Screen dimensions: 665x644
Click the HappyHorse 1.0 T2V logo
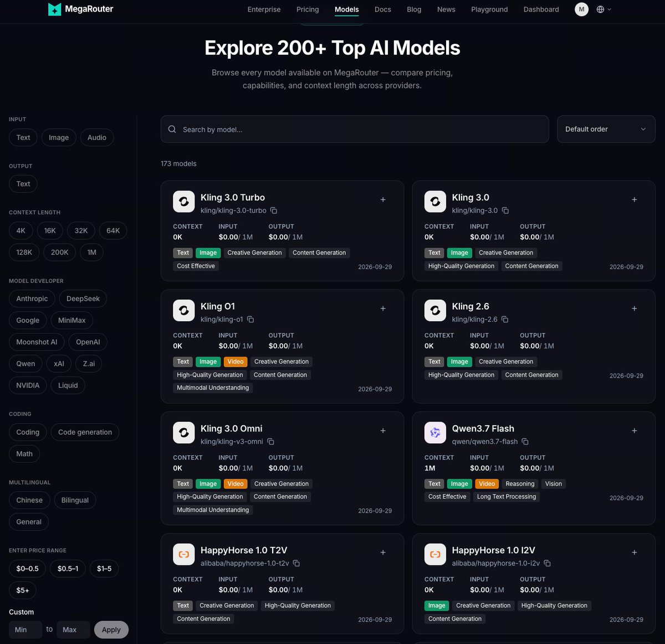pyautogui.click(x=184, y=554)
